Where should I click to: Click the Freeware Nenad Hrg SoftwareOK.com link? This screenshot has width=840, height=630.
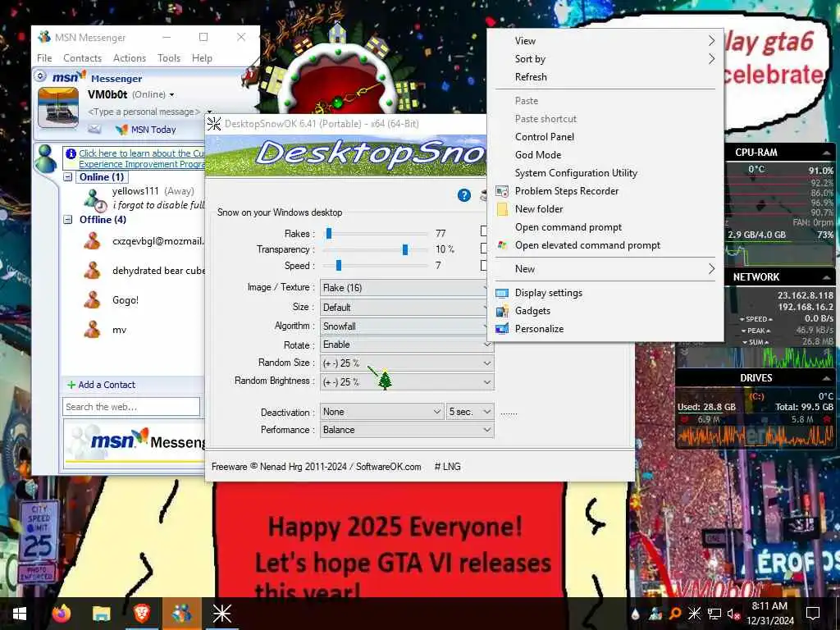click(x=316, y=467)
